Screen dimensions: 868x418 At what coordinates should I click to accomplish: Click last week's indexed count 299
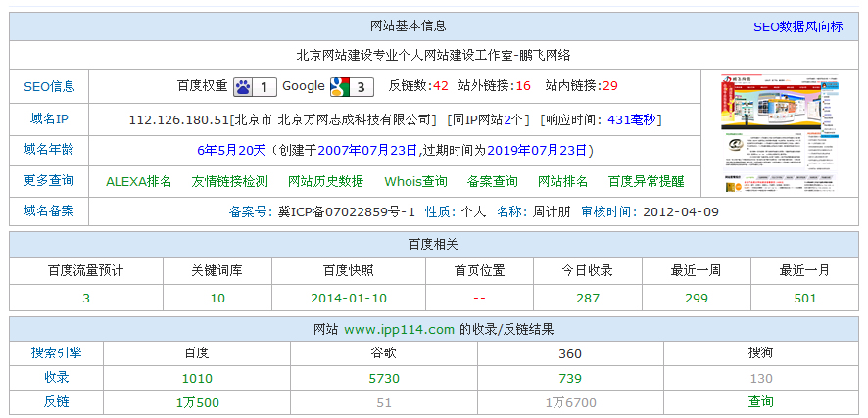click(x=696, y=299)
